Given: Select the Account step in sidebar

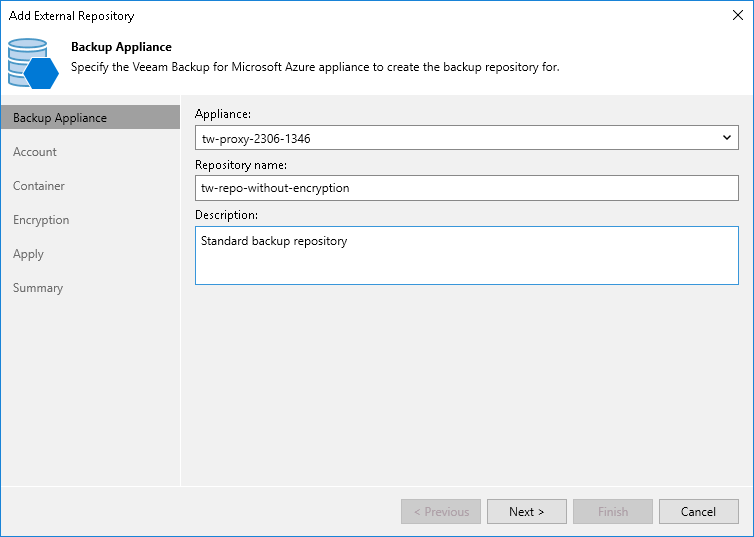Looking at the screenshot, I should (35, 152).
